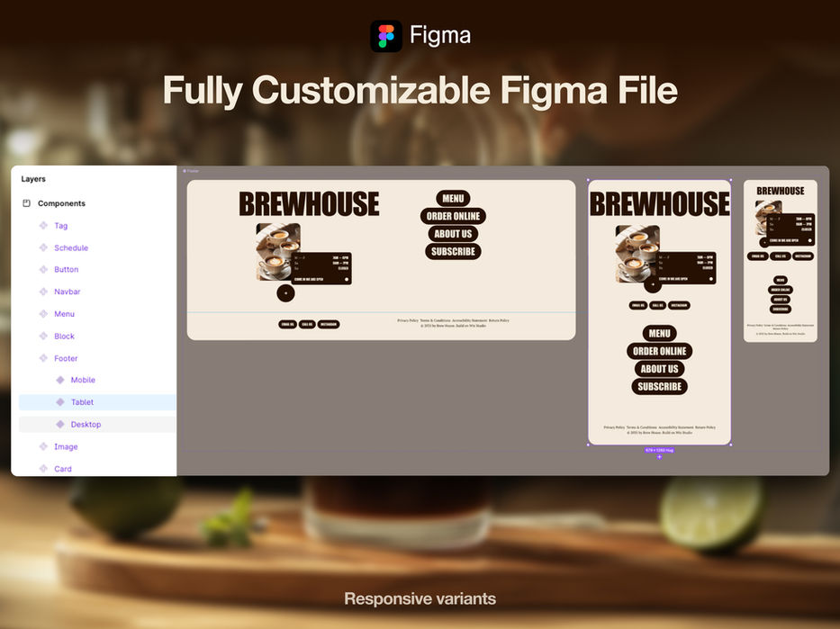The height and width of the screenshot is (629, 840).
Task: Click the purple frame size label badge
Action: click(x=659, y=450)
